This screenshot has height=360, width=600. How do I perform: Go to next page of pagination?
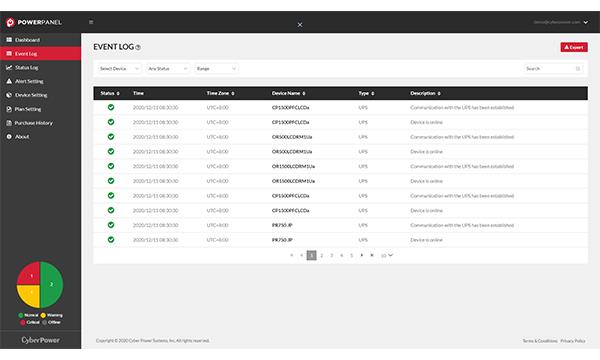(x=362, y=255)
